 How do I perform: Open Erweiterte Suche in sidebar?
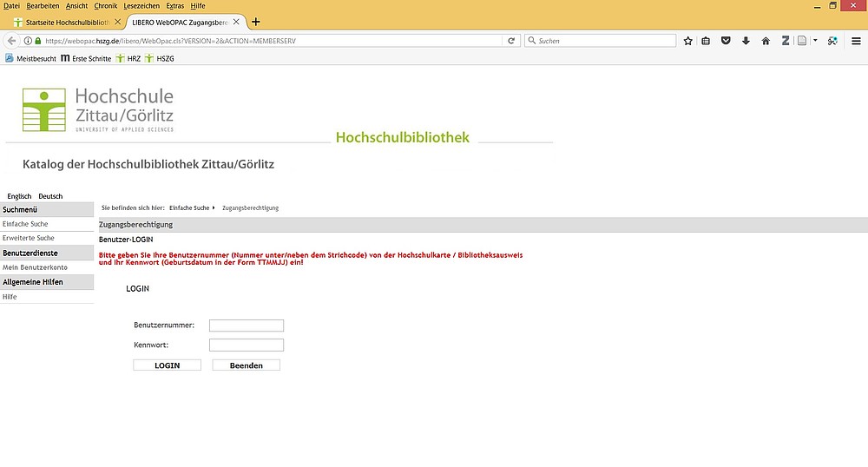point(29,238)
